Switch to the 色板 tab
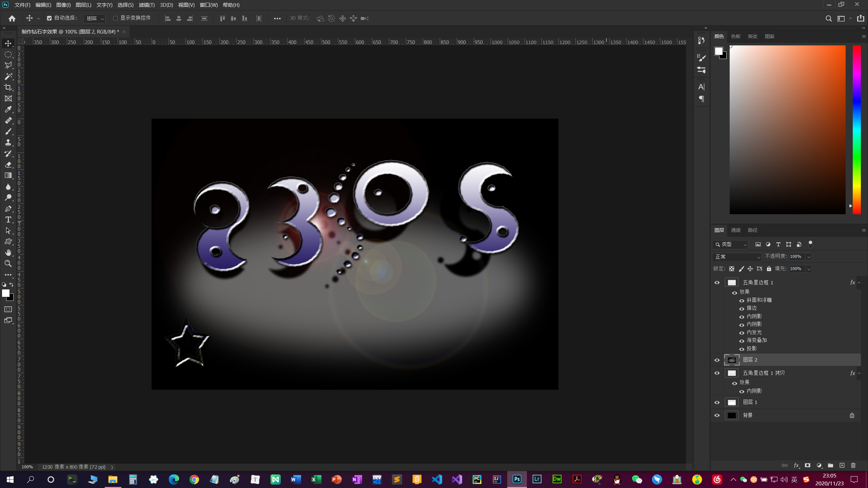This screenshot has height=488, width=868. click(x=735, y=36)
